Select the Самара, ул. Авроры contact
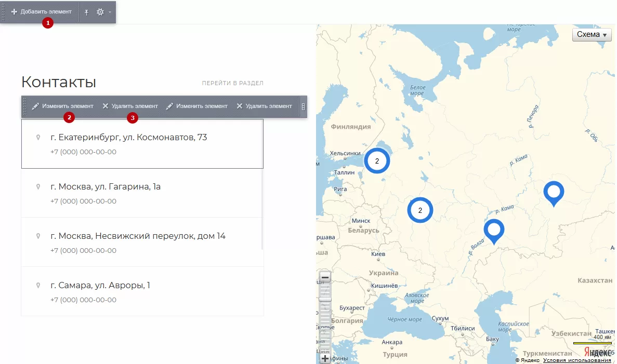The width and height of the screenshot is (617, 364). click(142, 292)
